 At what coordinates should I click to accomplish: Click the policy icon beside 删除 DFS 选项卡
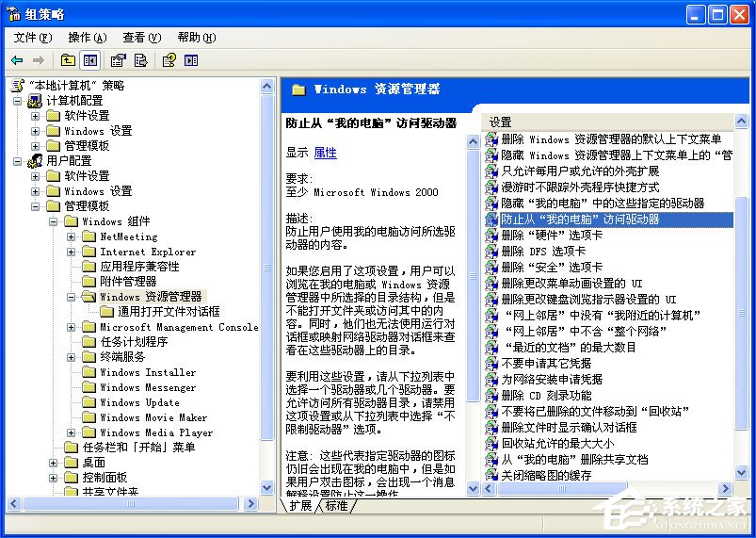(x=491, y=251)
